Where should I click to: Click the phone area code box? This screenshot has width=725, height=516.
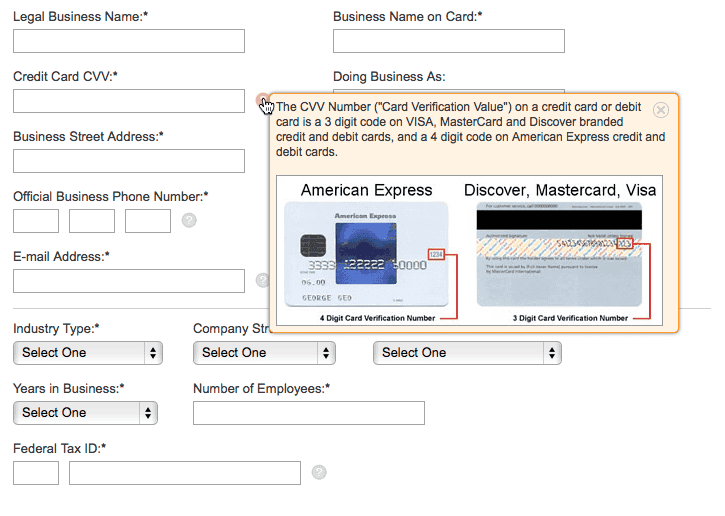point(36,221)
